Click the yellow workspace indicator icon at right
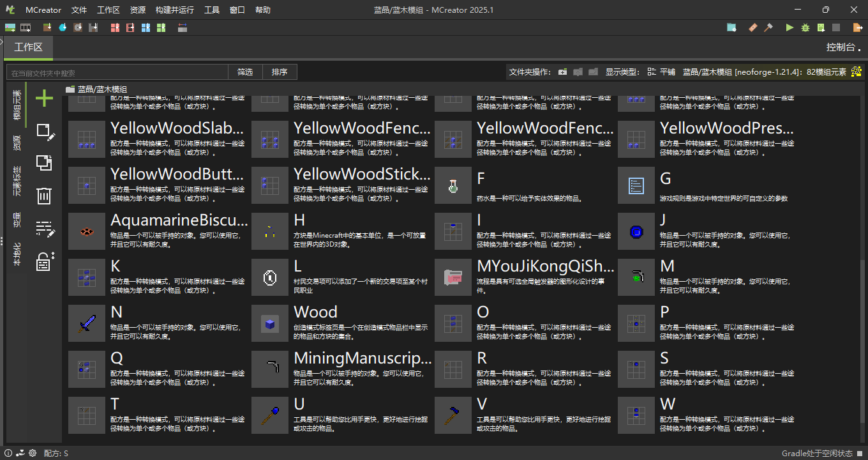 (x=857, y=72)
